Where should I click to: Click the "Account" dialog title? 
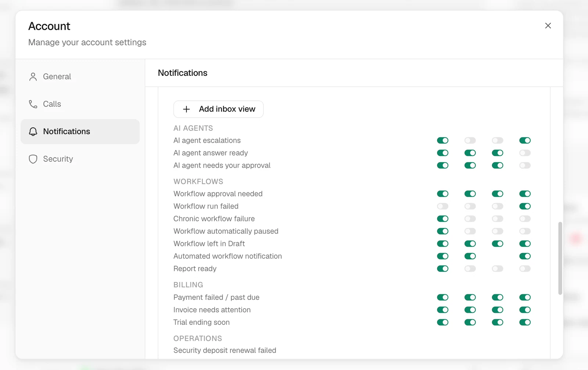coord(49,26)
